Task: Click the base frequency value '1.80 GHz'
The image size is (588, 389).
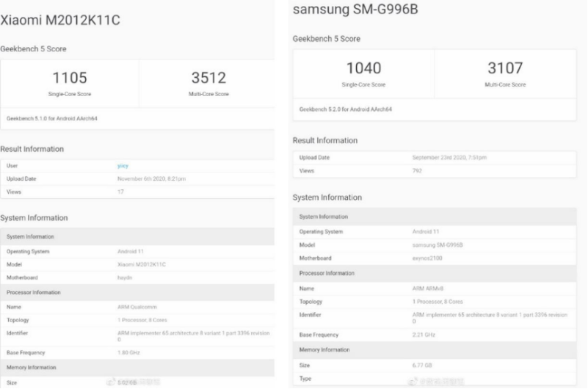Action: tap(128, 352)
